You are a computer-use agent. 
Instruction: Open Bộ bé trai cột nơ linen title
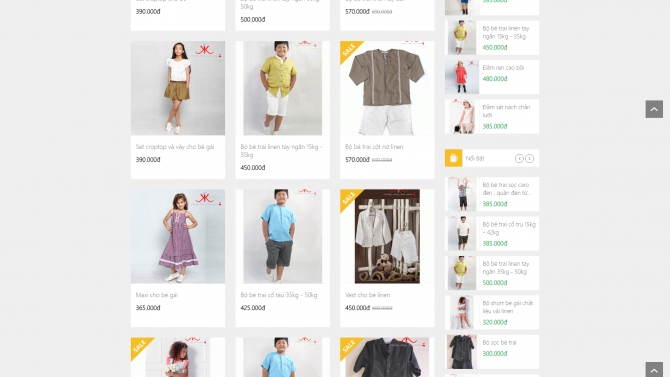(x=374, y=147)
